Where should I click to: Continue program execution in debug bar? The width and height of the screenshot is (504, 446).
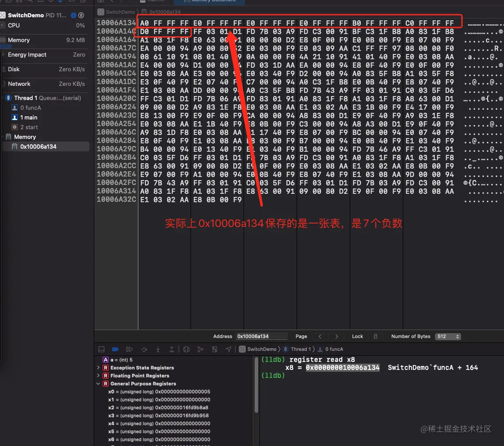coord(130,349)
